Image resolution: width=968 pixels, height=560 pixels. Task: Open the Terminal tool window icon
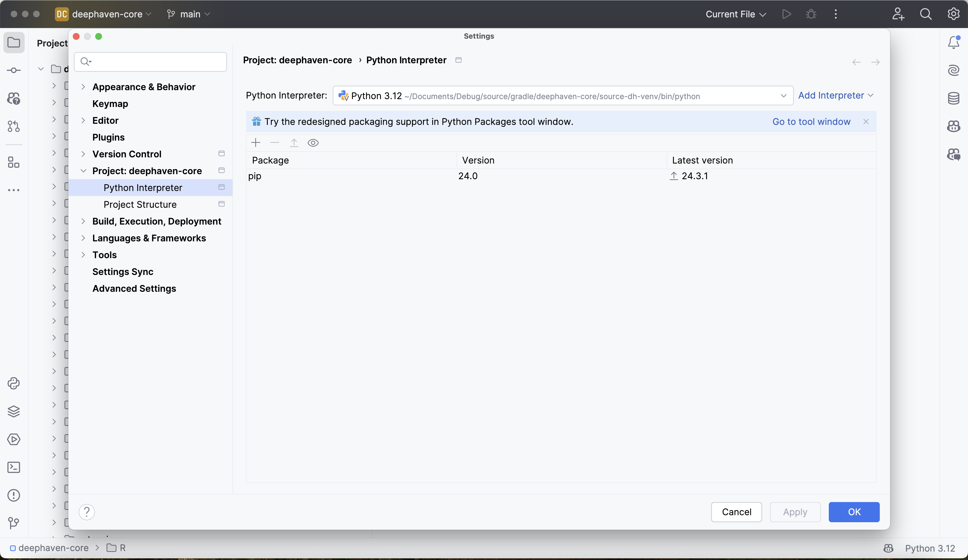(14, 467)
